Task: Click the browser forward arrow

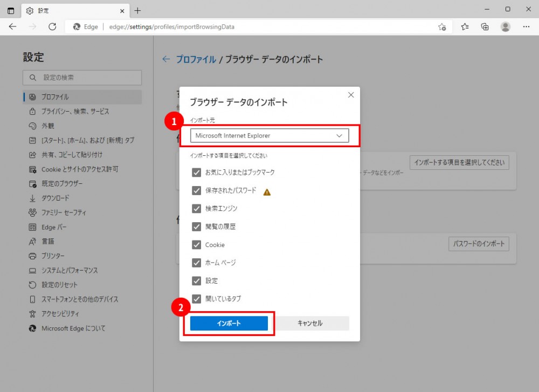Action: click(x=33, y=27)
